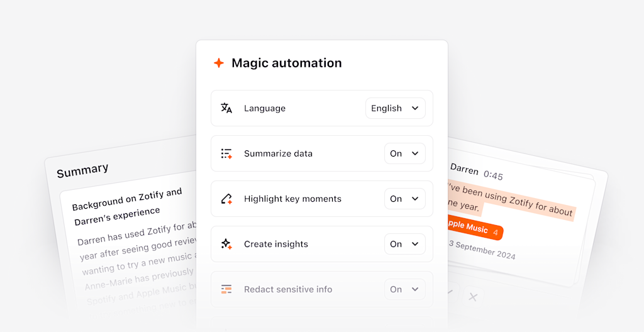Open the Create insights On dropdown

click(405, 244)
